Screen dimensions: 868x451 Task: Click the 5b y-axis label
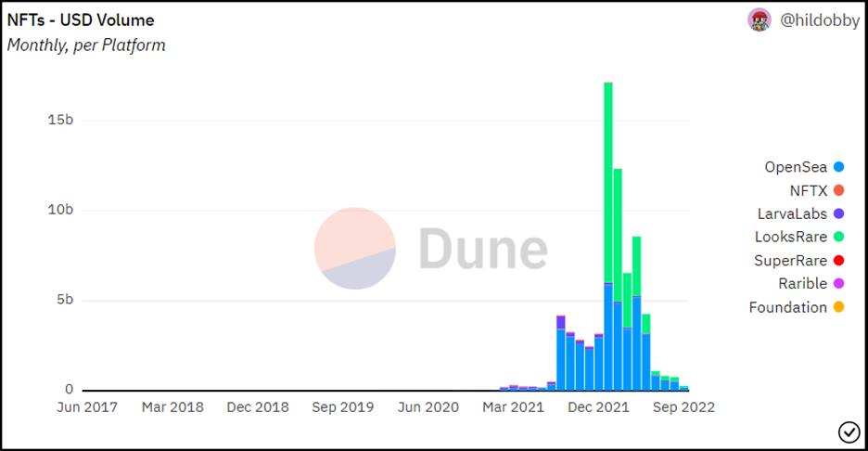(65, 300)
